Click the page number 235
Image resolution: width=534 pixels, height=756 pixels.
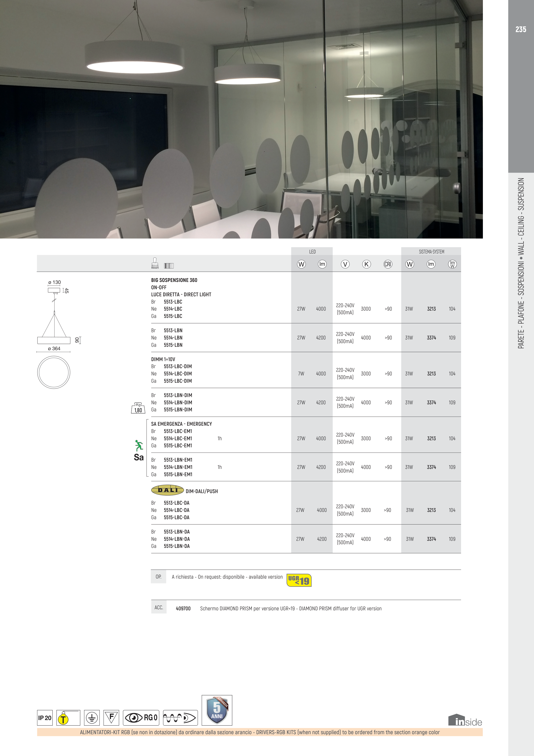(x=521, y=30)
